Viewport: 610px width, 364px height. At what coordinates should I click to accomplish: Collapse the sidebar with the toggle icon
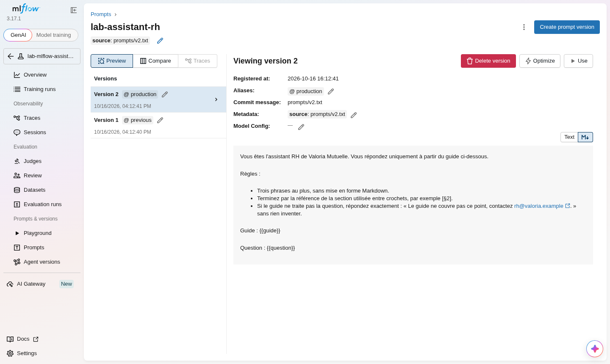74,10
